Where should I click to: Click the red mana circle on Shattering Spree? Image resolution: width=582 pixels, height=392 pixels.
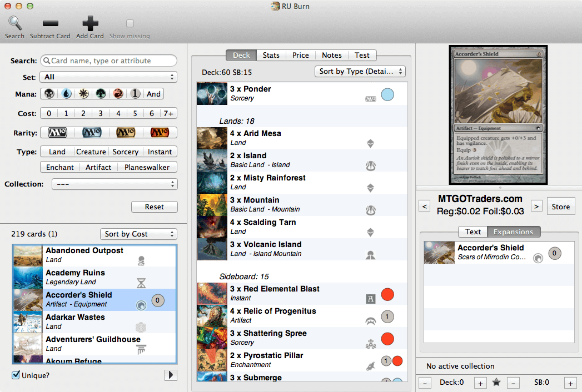[x=387, y=339]
